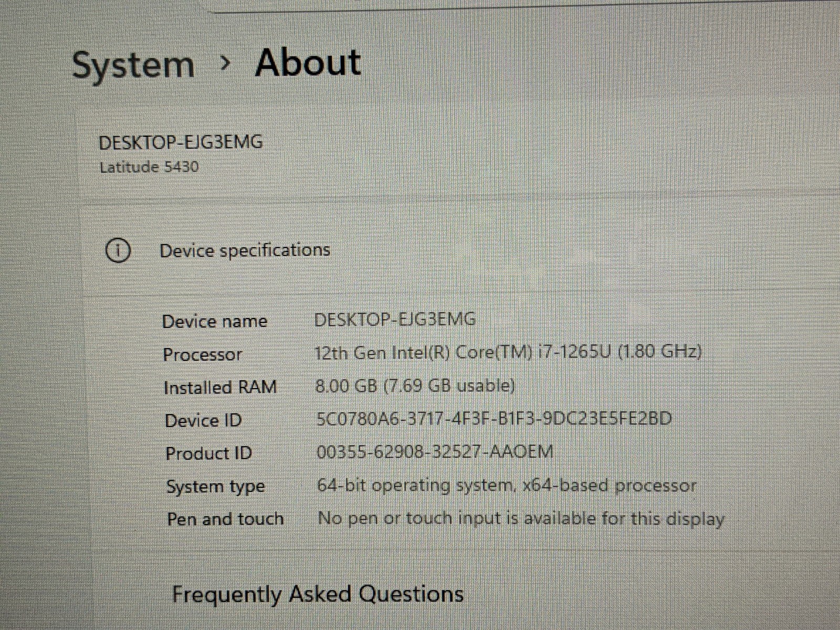Click the Pen and touch label
840x630 pixels.
pos(226,519)
